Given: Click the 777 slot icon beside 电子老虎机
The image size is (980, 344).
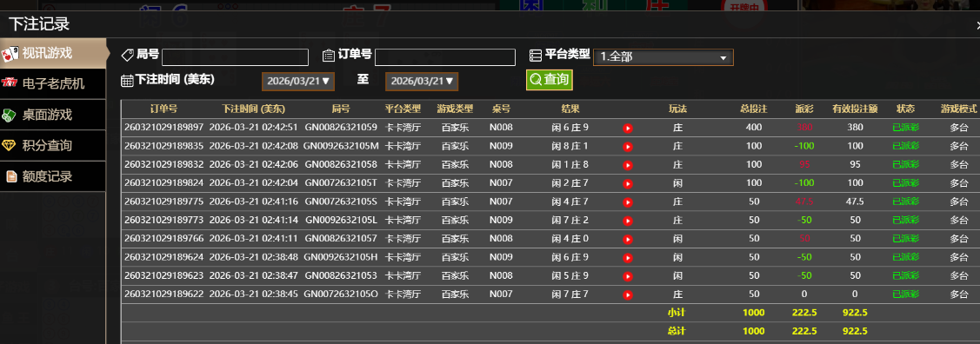Looking at the screenshot, I should 10,83.
